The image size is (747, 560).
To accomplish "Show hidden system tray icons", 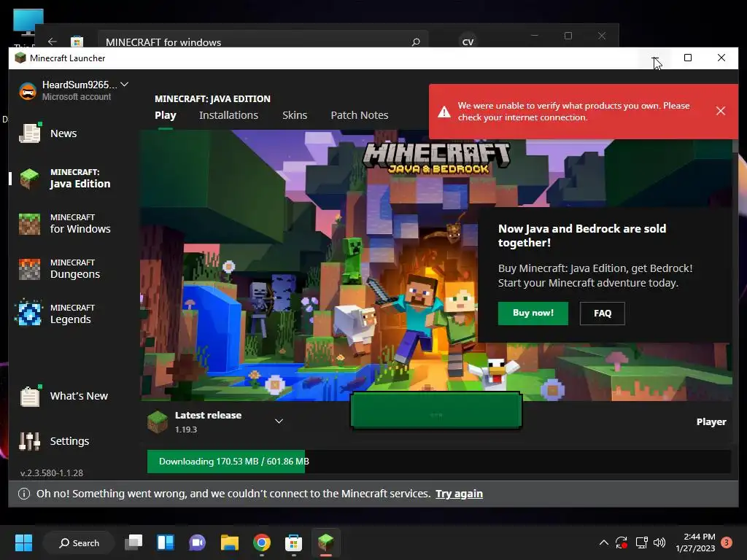I will point(603,542).
